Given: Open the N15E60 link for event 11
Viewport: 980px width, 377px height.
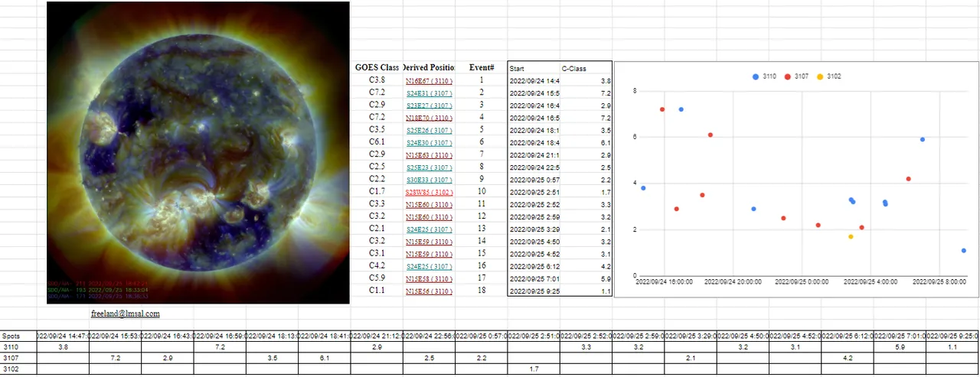Looking at the screenshot, I should [x=429, y=204].
